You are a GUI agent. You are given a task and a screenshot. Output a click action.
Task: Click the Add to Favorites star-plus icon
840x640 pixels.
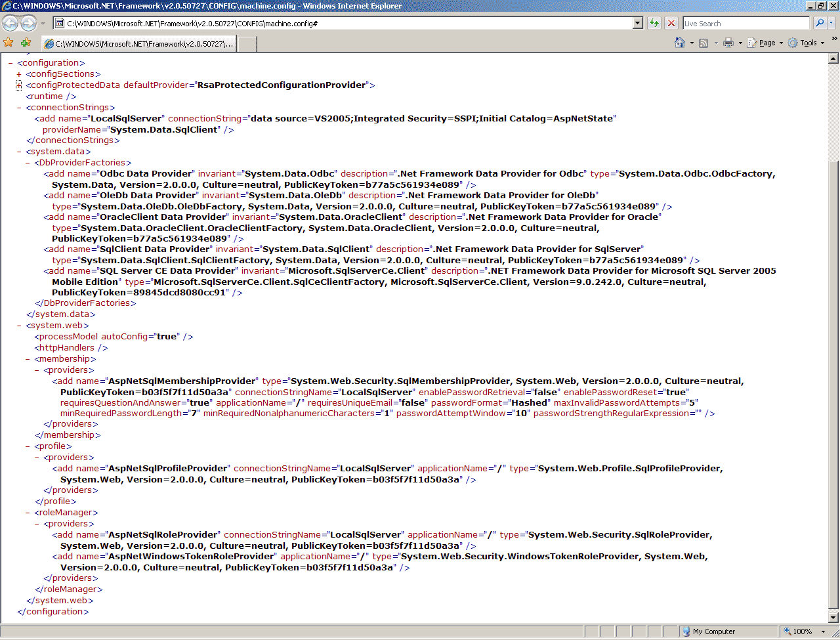tap(26, 43)
